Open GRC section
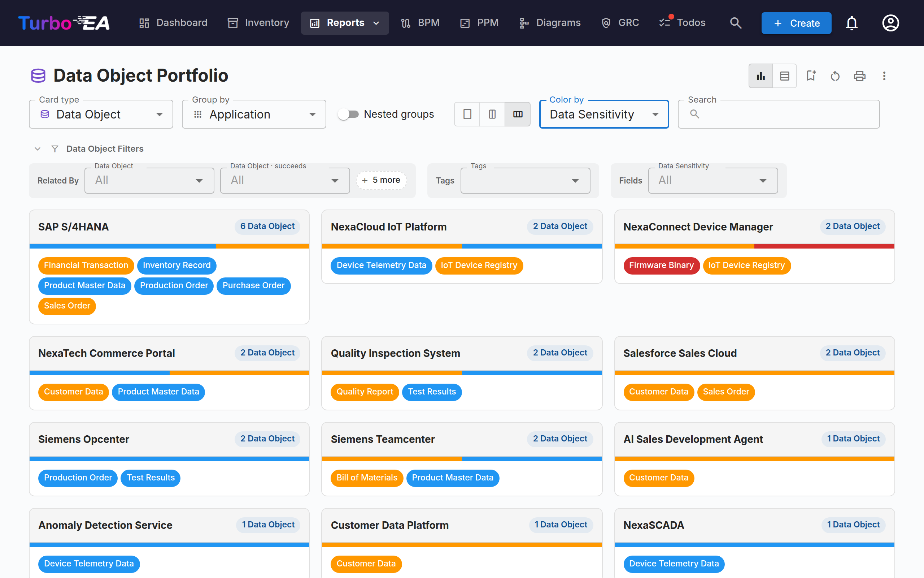This screenshot has height=578, width=924. [x=620, y=23]
